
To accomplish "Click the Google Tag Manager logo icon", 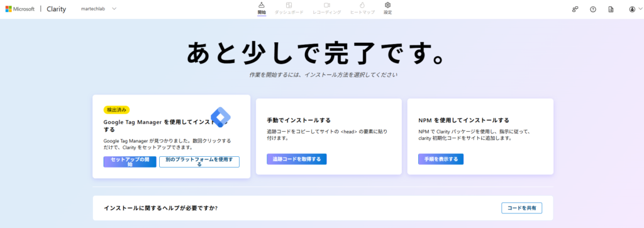I will point(221,117).
